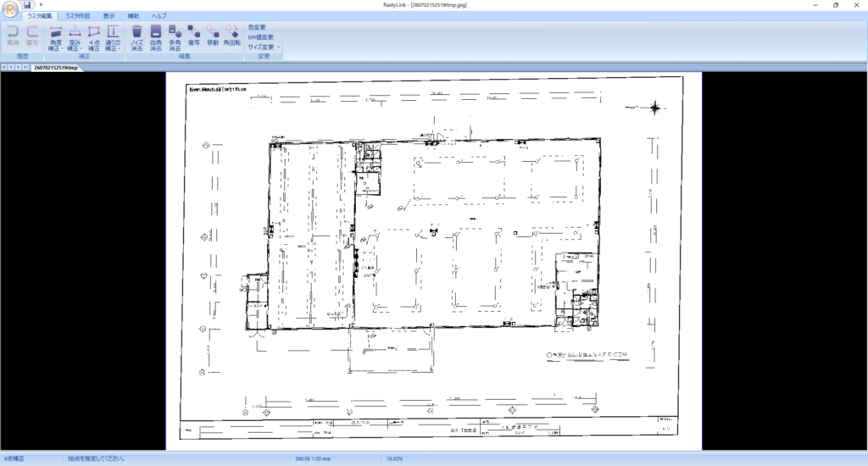
Task: Open the RastyLink application menu orb
Action: tap(9, 9)
